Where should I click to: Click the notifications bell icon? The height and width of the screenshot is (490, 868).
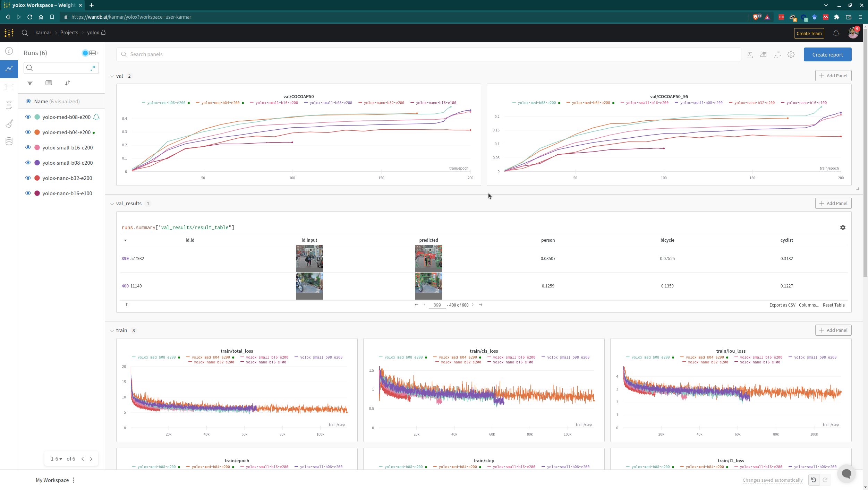pos(836,33)
